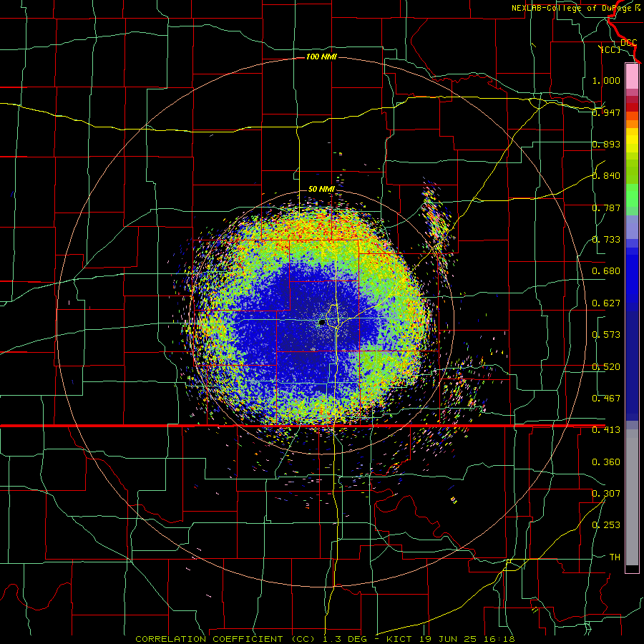Click the 0.680 legend value
Viewport: 644px width, 644px height.
pos(606,271)
